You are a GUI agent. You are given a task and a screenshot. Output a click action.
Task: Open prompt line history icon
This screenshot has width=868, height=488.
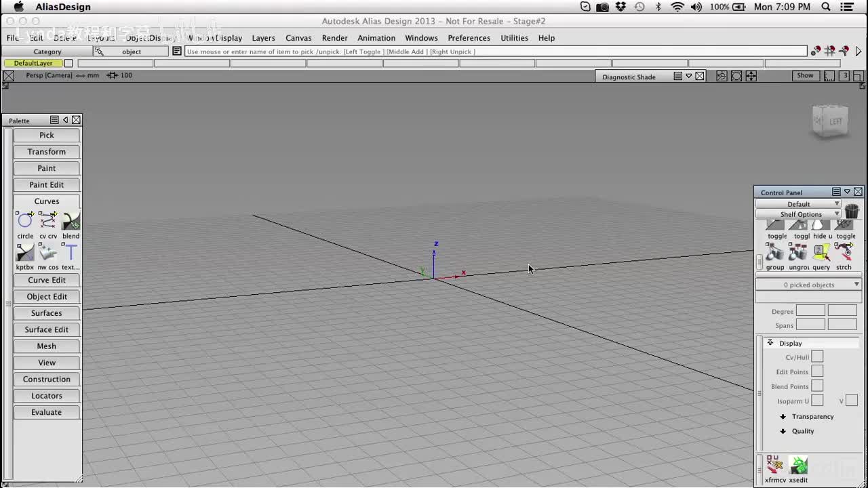tap(177, 52)
